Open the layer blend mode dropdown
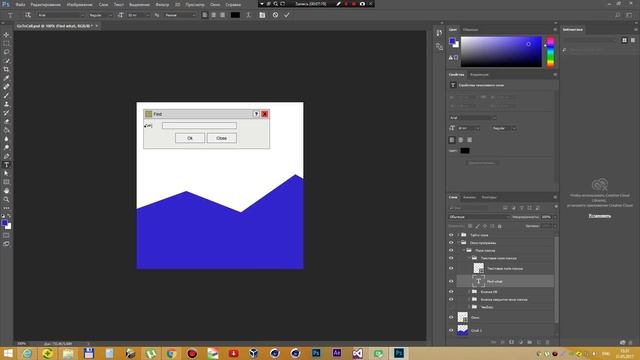 tap(479, 217)
